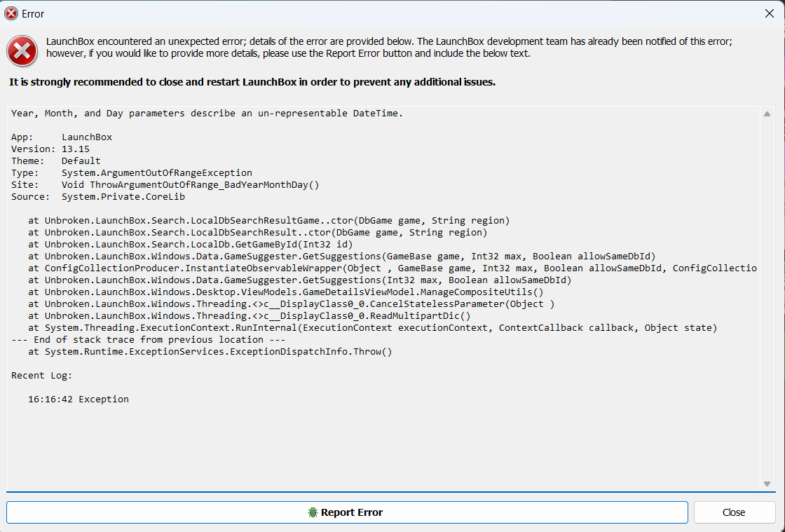This screenshot has height=532, width=785.
Task: Click the 'App: LaunchBox' line
Action: click(62, 137)
